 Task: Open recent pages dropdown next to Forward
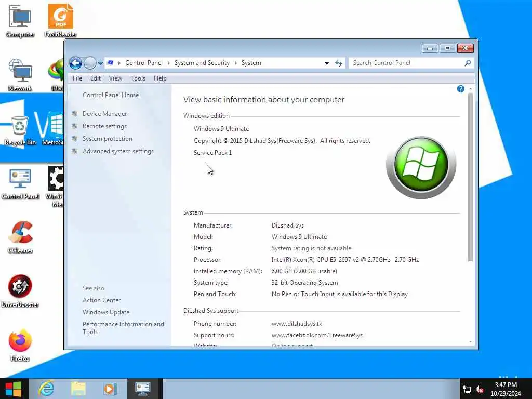coord(100,63)
